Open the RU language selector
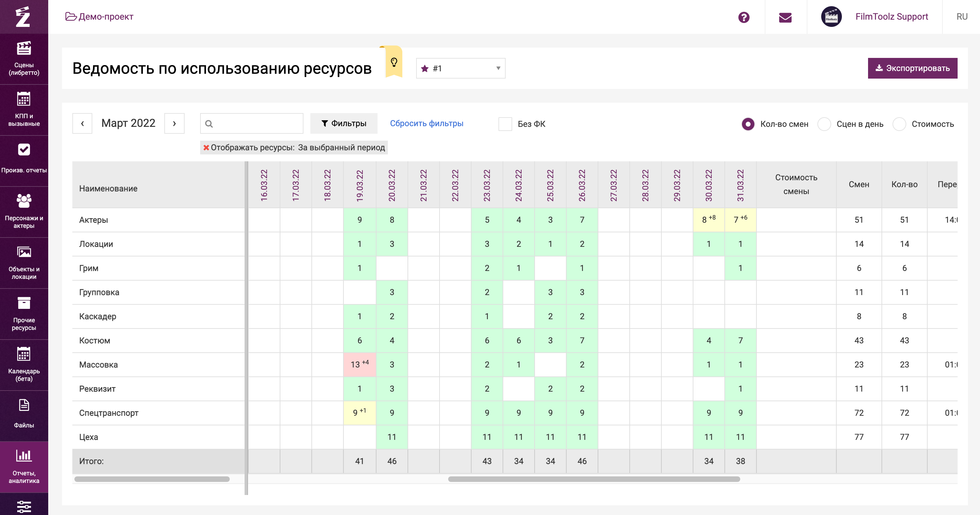The image size is (980, 515). pyautogui.click(x=961, y=17)
